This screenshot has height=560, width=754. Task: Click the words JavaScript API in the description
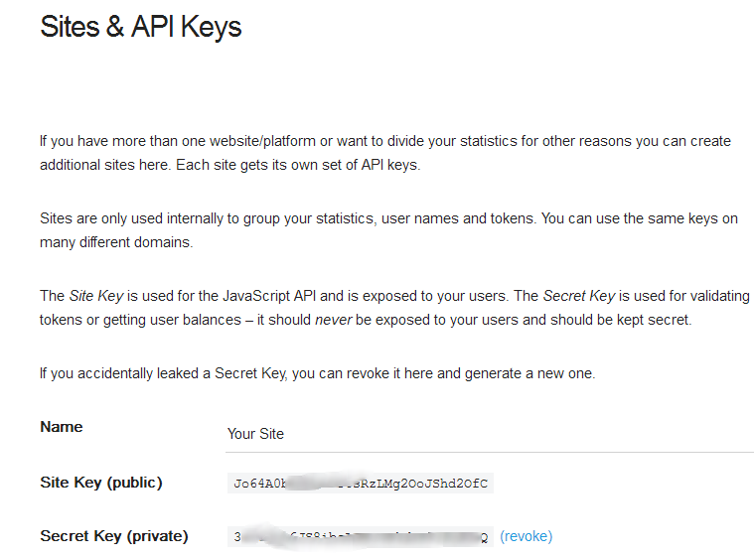click(x=269, y=296)
